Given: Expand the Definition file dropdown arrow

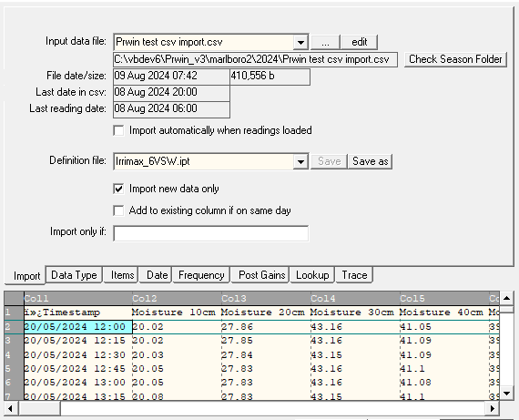Looking at the screenshot, I should click(x=300, y=161).
